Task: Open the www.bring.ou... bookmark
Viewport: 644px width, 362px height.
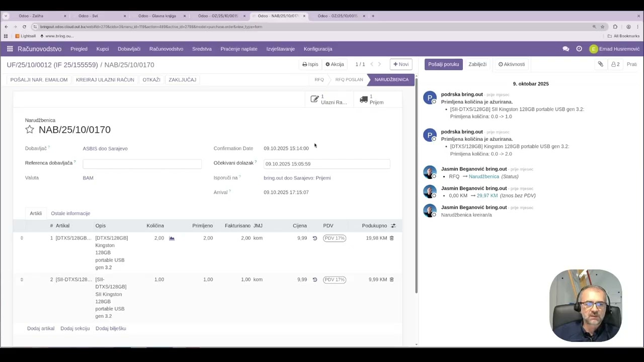Action: (x=56, y=36)
